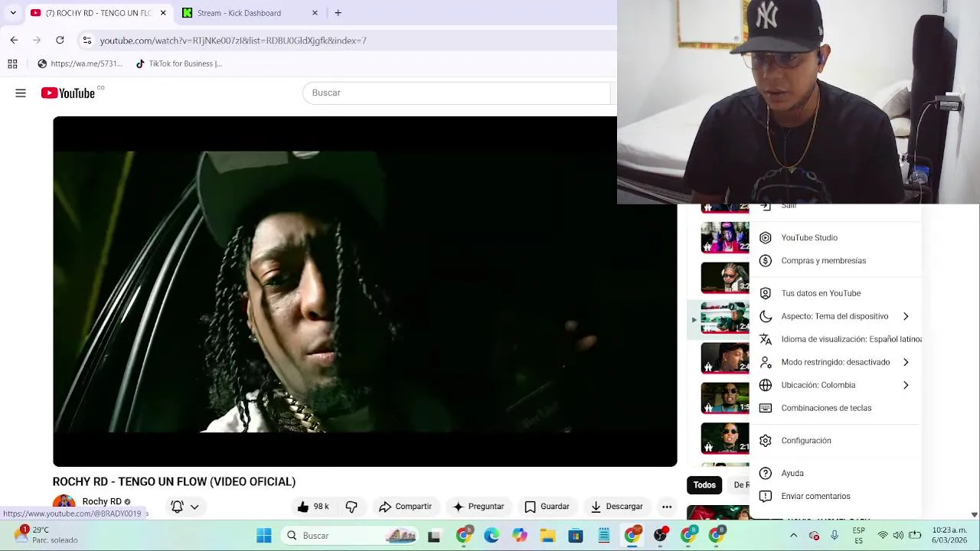This screenshot has width=980, height=551.
Task: Expand Ubicación: Colombia submenu
Action: pos(835,385)
